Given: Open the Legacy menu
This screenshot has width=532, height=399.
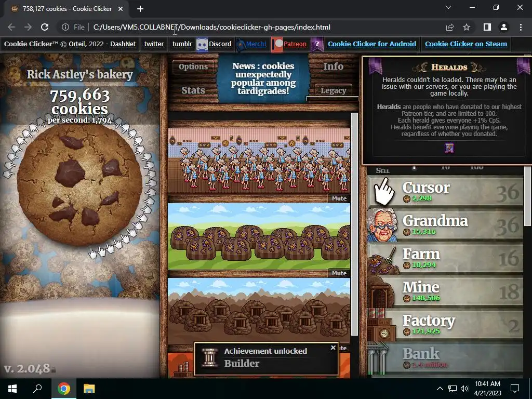Looking at the screenshot, I should [x=333, y=90].
